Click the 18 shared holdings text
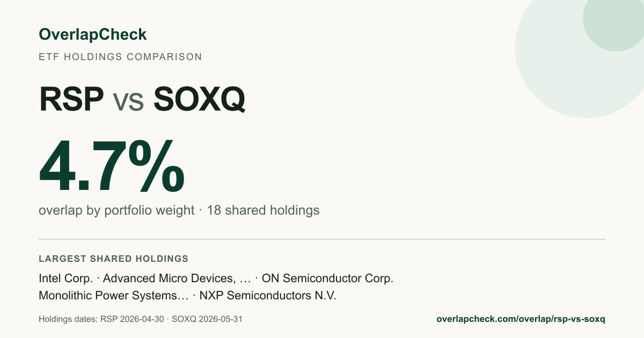644x338 pixels. 263,210
